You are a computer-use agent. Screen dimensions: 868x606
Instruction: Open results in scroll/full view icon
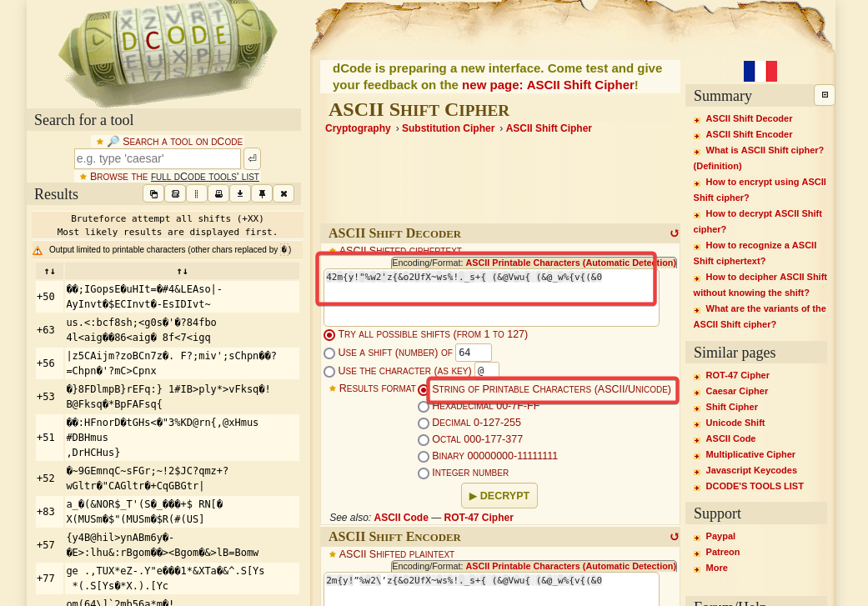[x=175, y=193]
